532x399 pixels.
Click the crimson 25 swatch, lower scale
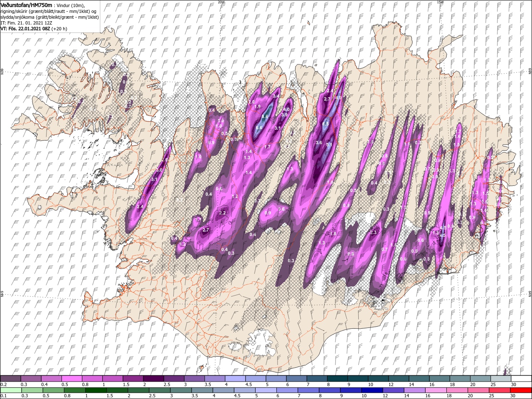499,390
